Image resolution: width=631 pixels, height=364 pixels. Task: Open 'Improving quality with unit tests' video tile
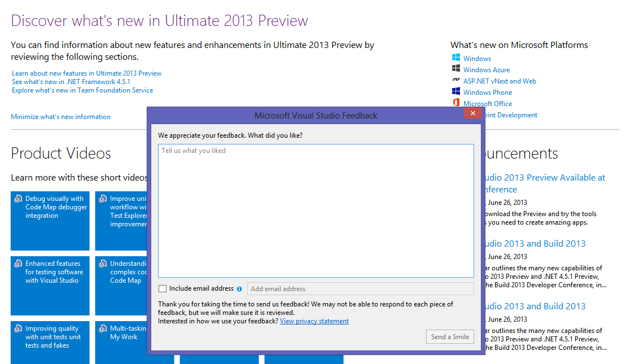(x=50, y=343)
